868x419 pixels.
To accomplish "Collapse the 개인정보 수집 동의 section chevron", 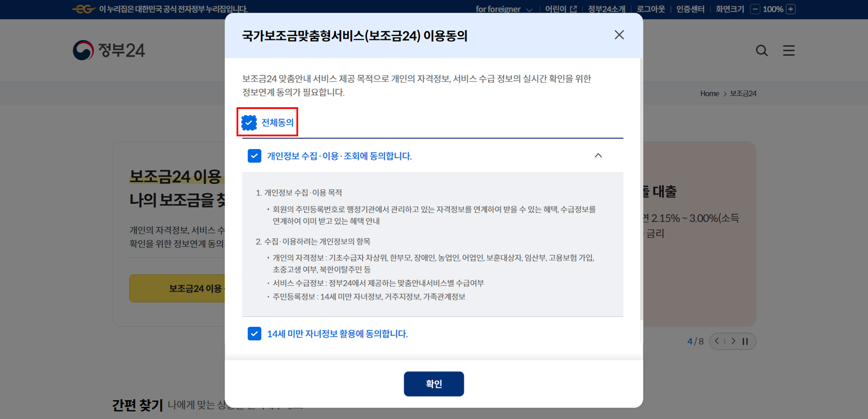I will [x=598, y=155].
